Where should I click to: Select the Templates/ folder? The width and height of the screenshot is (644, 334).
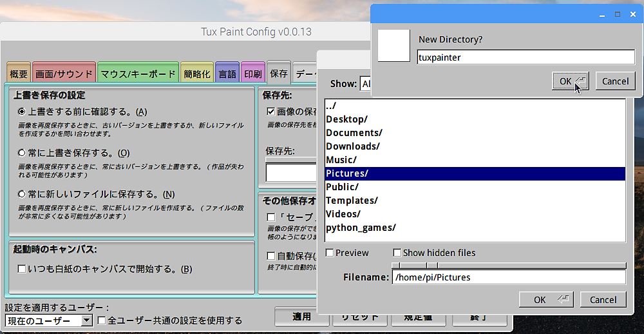point(475,201)
